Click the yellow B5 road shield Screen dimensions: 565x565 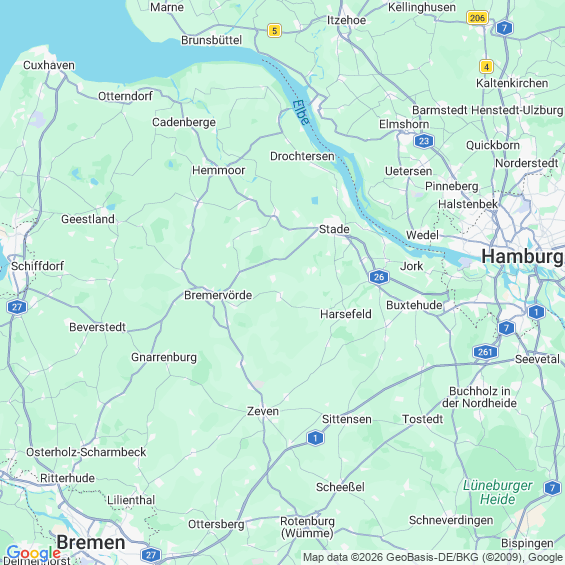274,31
